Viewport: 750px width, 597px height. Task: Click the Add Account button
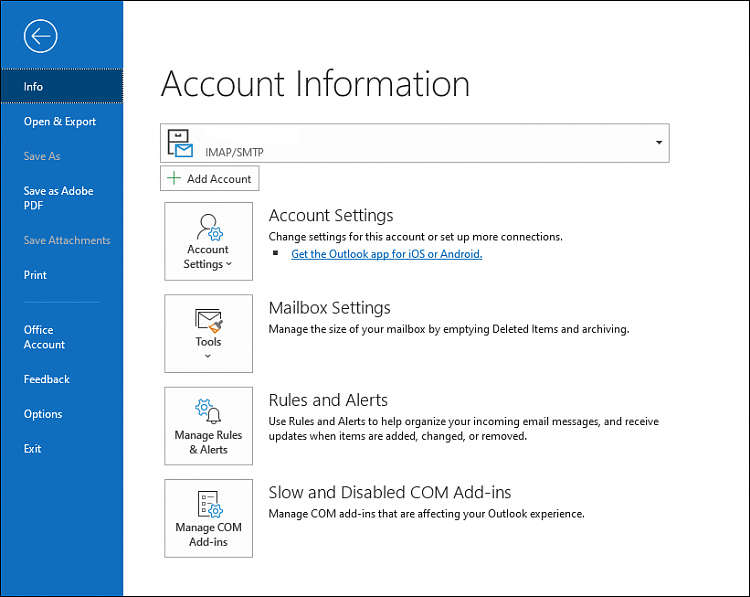(210, 178)
